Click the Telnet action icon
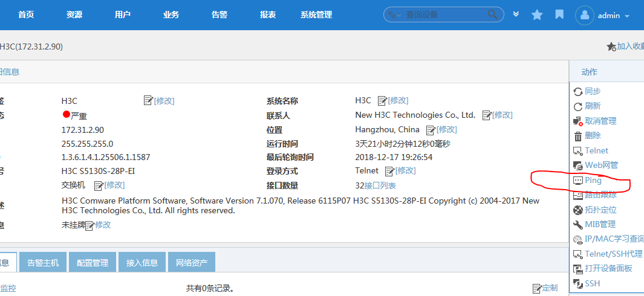The image size is (644, 296). 578,150
